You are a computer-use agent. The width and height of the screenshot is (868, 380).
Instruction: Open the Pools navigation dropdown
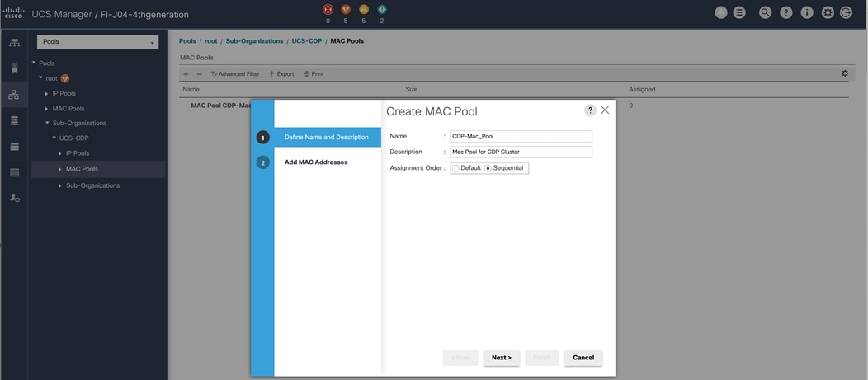(98, 42)
